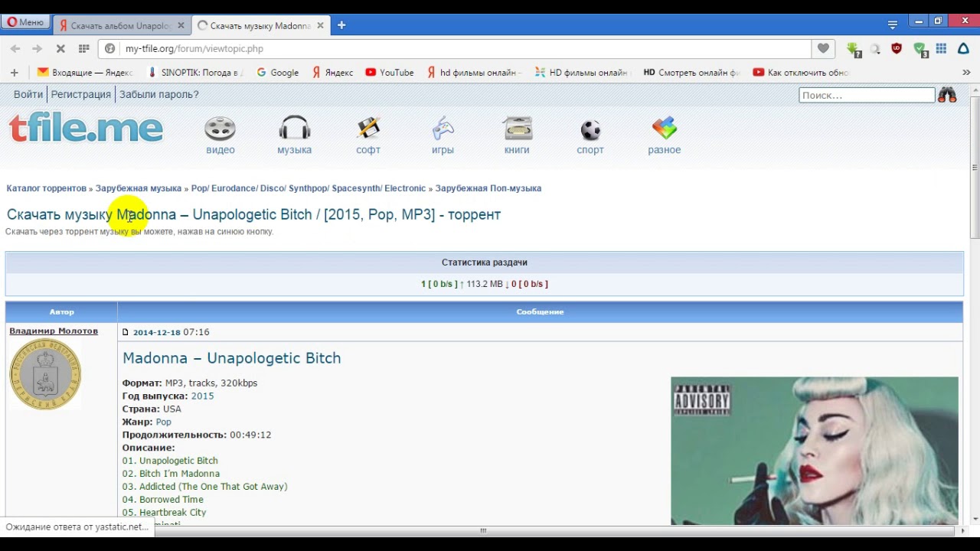The height and width of the screenshot is (551, 980).
Task: Click the page title Скачать музыку Madonna
Action: point(253,214)
